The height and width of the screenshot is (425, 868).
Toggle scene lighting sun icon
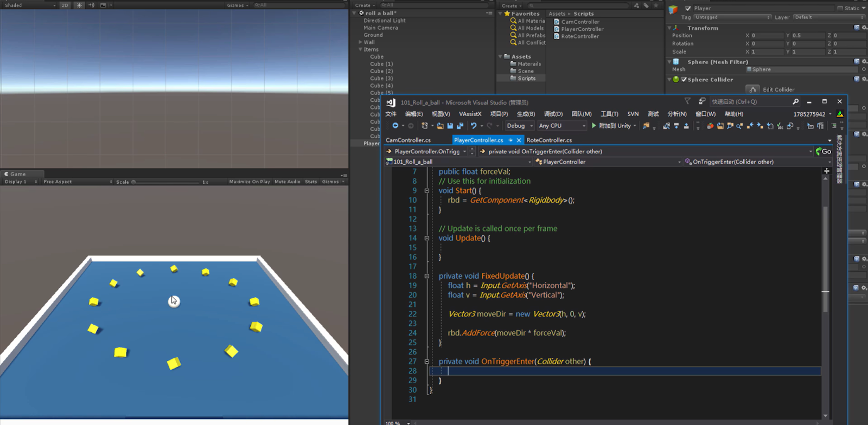click(79, 5)
